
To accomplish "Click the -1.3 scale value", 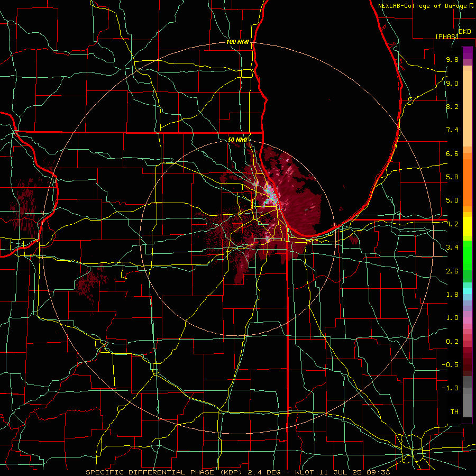I will click(x=450, y=388).
